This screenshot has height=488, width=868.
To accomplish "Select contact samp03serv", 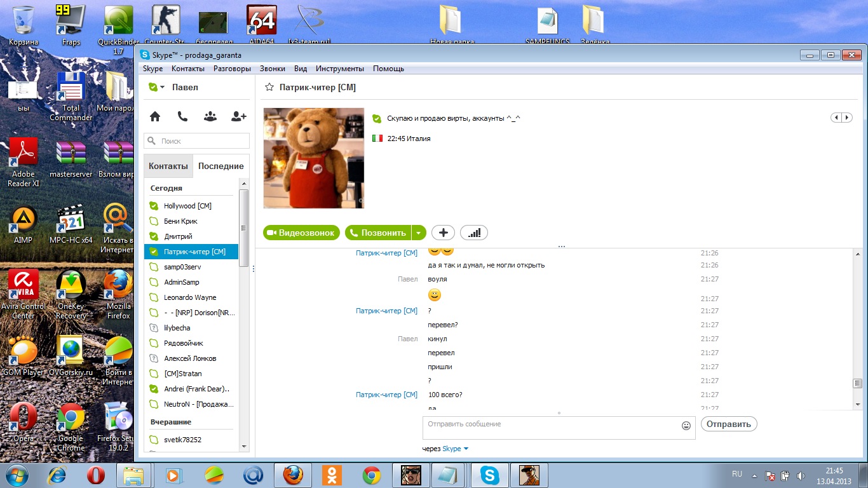I will [x=191, y=267].
